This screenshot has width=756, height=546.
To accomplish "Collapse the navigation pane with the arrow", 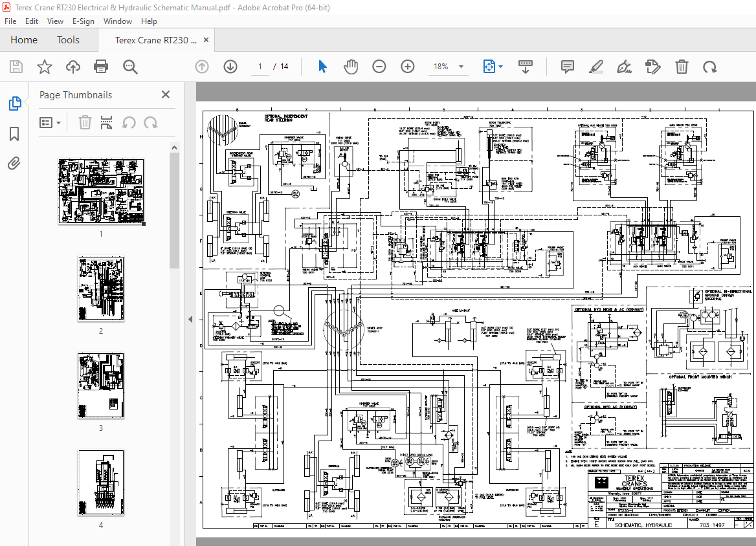I will click(190, 319).
